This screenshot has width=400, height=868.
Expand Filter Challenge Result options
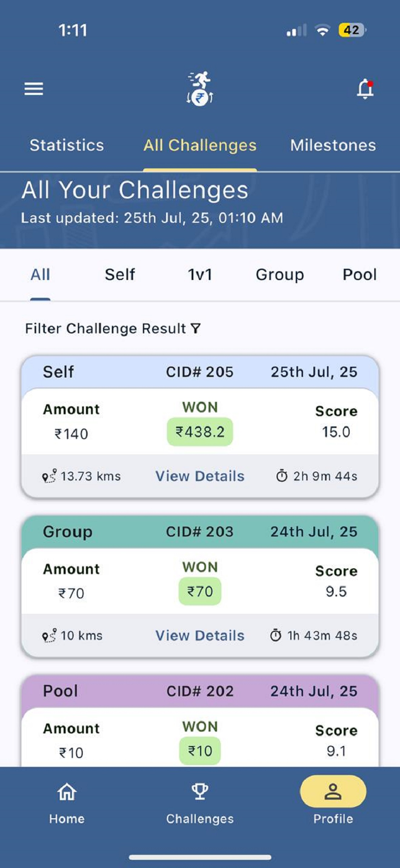(113, 328)
